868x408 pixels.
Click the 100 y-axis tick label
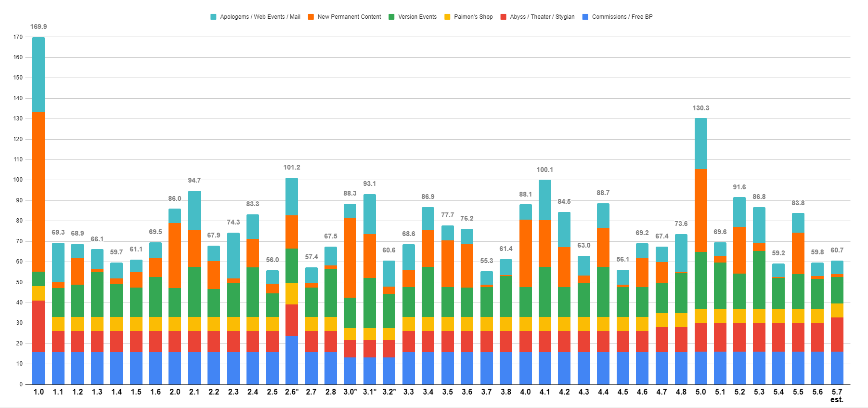coord(18,180)
